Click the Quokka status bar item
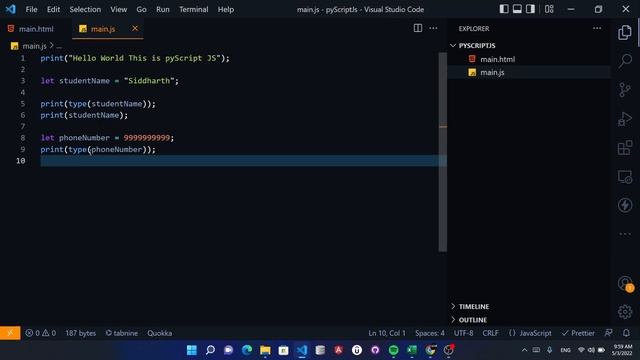 coord(160,333)
